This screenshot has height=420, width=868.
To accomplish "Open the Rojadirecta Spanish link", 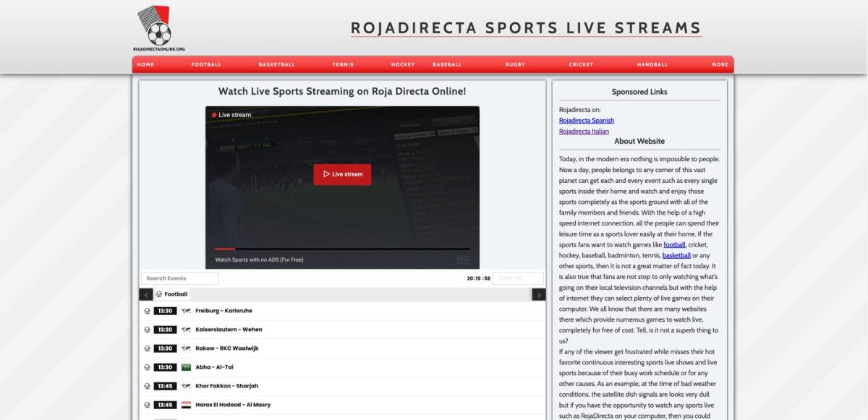I will pos(586,120).
